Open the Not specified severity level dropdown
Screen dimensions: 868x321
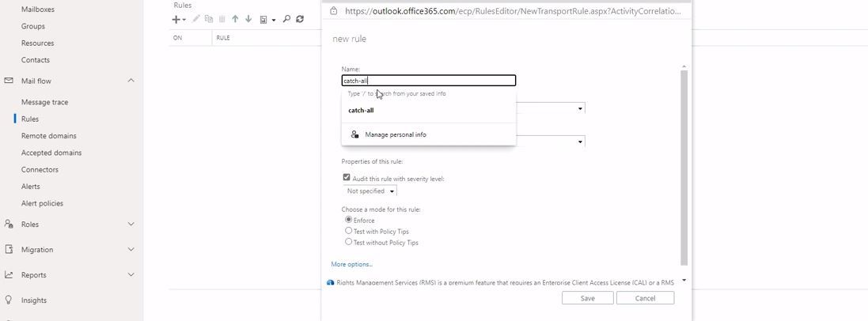(370, 191)
